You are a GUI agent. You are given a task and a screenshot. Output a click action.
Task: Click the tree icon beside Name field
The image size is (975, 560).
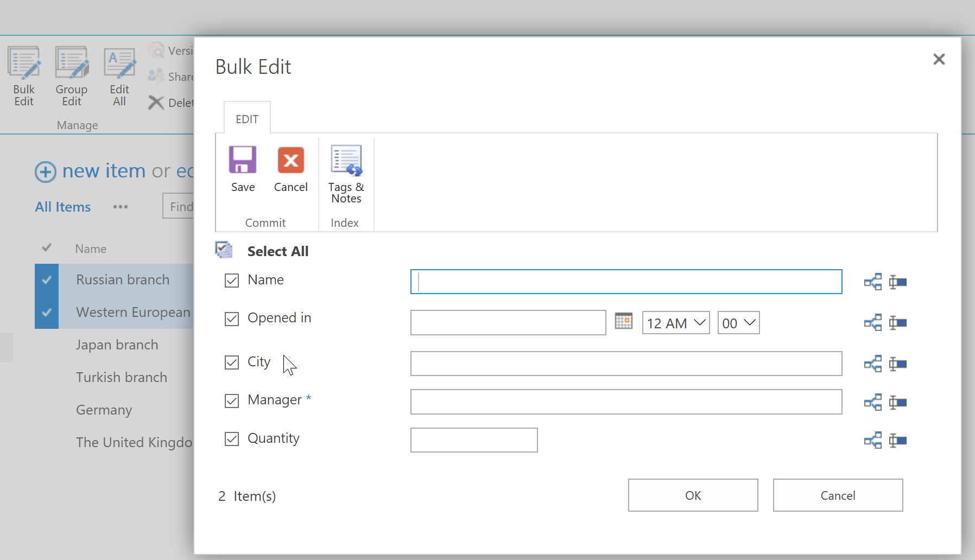tap(872, 282)
